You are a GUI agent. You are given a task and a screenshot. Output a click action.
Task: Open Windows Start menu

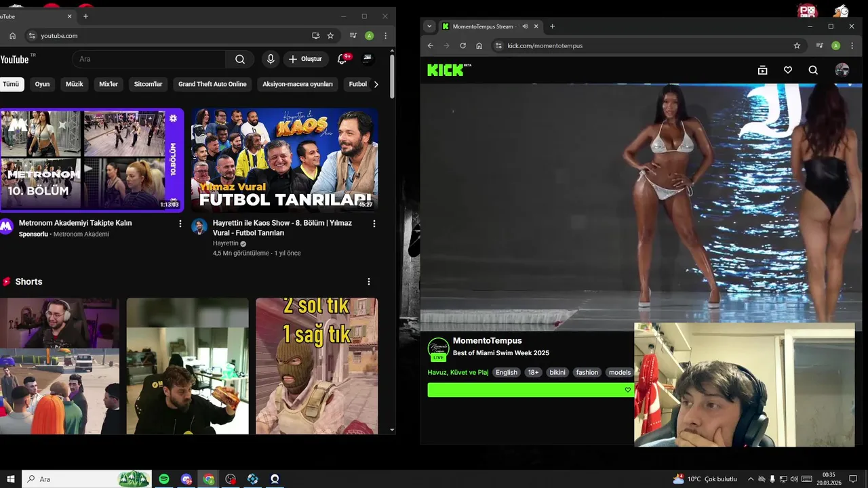click(x=11, y=479)
